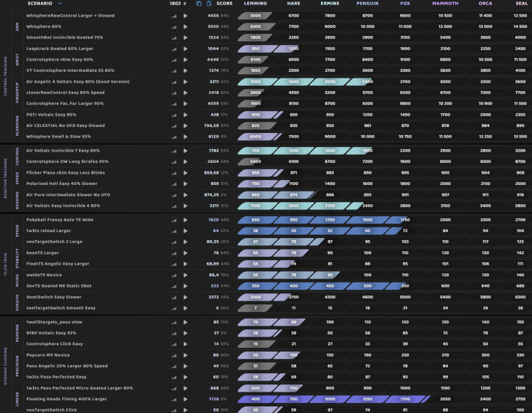Collapse scenarios with the SCENARIO dash toggle

tap(60, 3)
